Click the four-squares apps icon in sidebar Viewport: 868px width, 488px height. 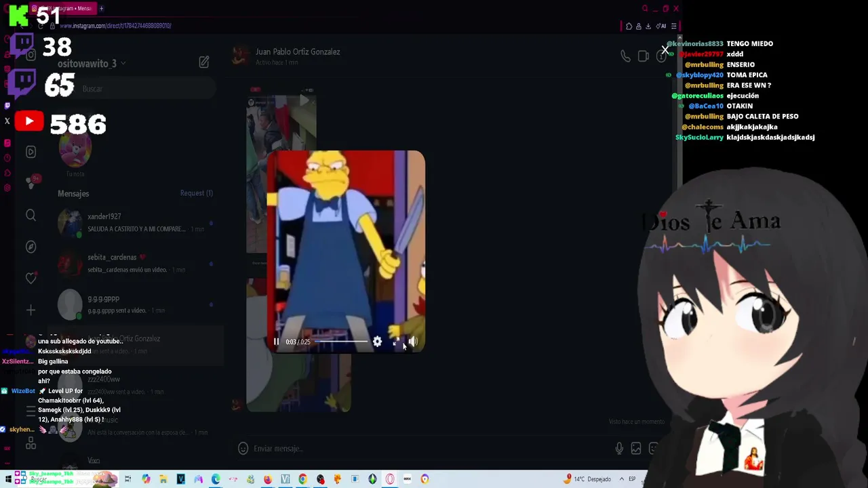coord(31,444)
